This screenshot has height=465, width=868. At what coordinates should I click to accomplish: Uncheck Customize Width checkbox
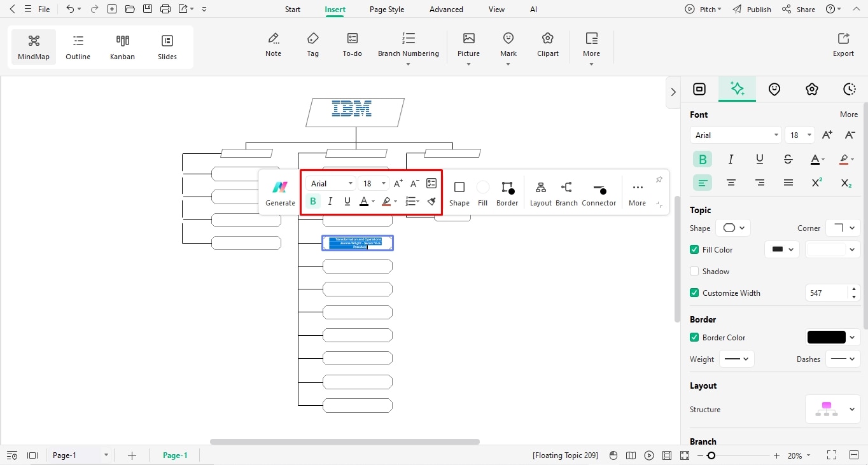click(694, 293)
